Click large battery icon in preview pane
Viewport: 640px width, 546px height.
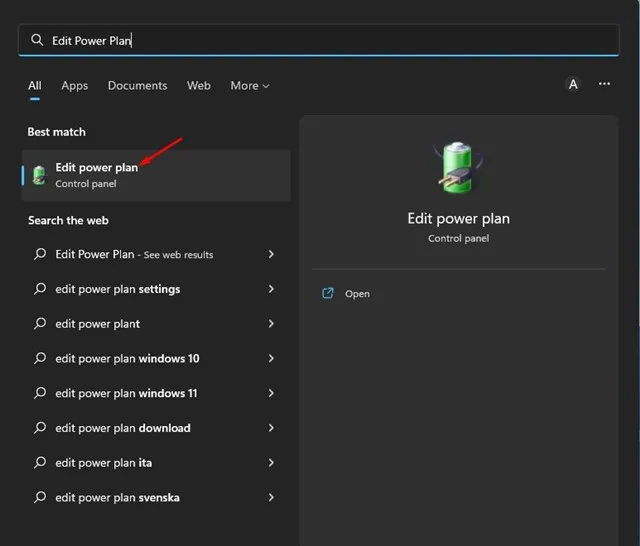tap(458, 167)
